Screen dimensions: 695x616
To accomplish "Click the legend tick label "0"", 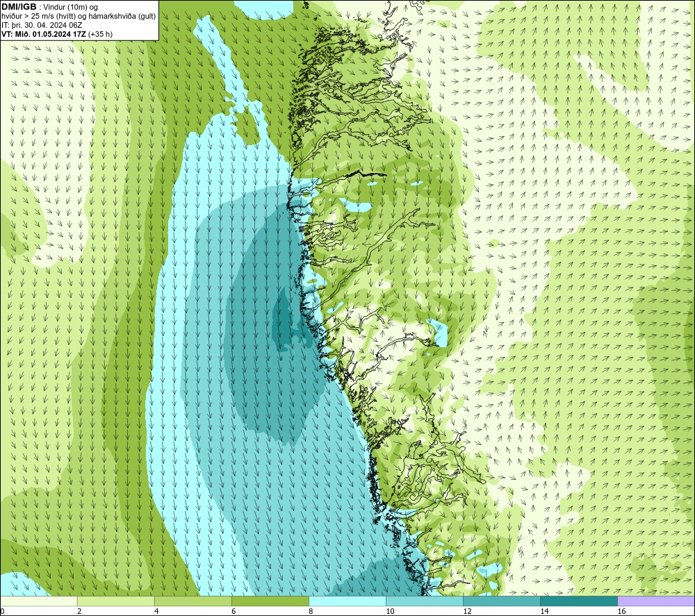I will [3, 612].
